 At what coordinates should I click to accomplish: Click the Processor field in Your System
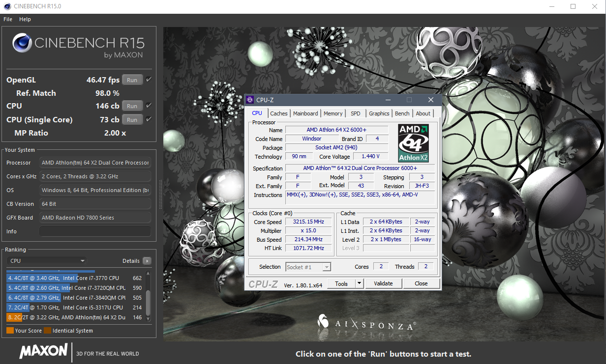click(x=95, y=163)
